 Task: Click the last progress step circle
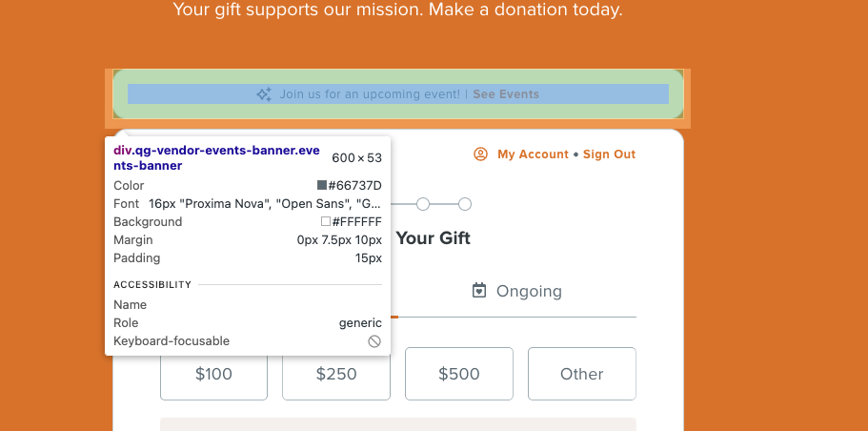(x=465, y=204)
